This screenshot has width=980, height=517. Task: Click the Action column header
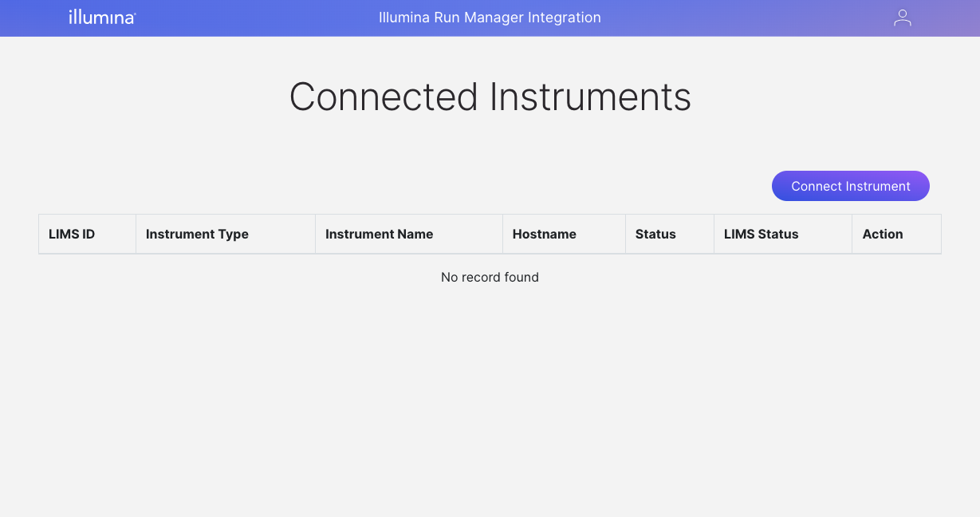pos(882,234)
